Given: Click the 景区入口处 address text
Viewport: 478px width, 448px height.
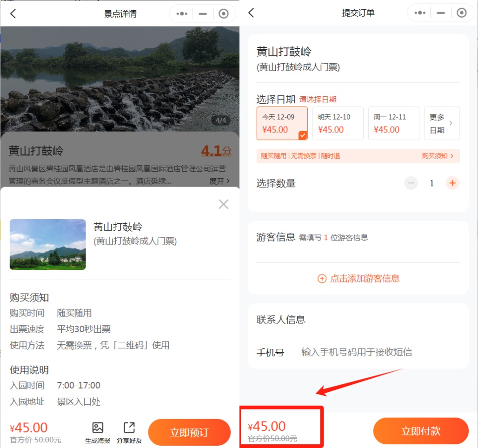Looking at the screenshot, I should point(79,401).
